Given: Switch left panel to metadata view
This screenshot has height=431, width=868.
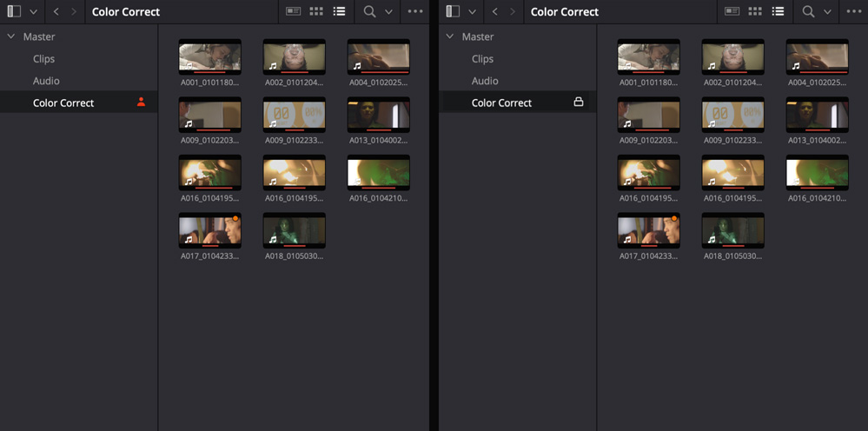Looking at the screenshot, I should click(294, 11).
